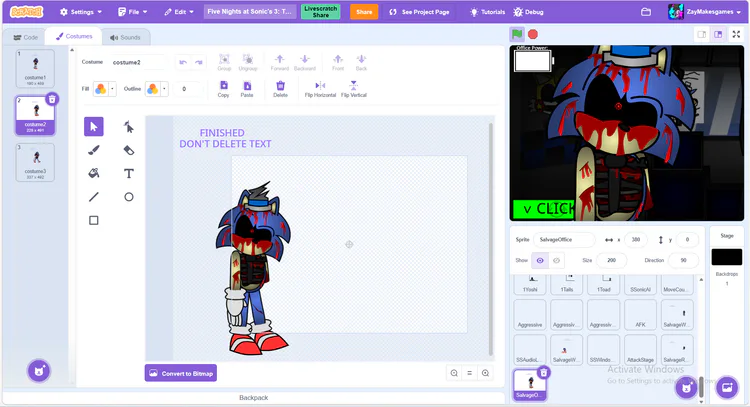Delete the SalvageO... sprite via trash badge
Image resolution: width=750 pixels, height=407 pixels.
[543, 372]
